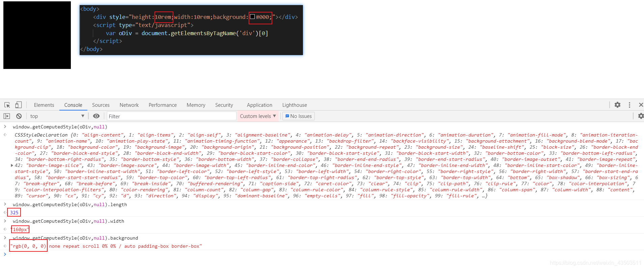Focus the console Filter field
This screenshot has height=269, width=644.
pyautogui.click(x=171, y=116)
